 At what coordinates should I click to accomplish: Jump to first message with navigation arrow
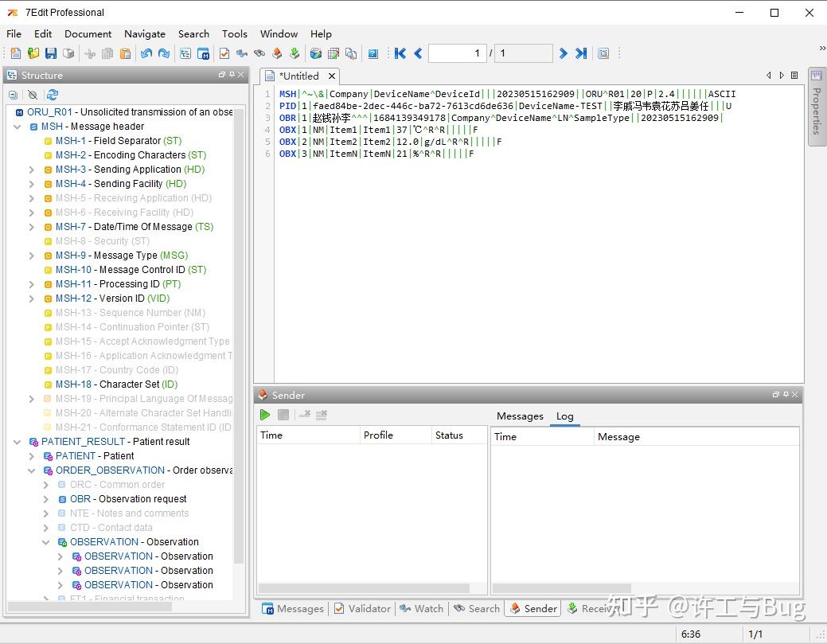(400, 53)
